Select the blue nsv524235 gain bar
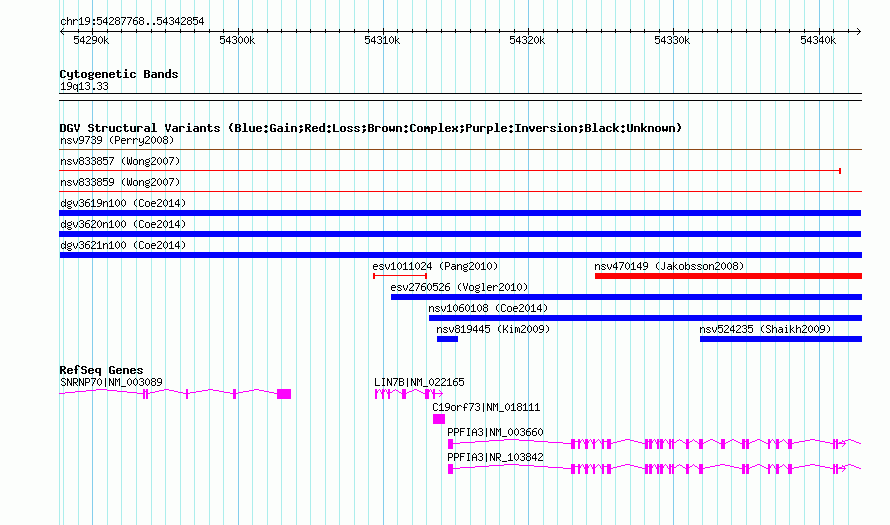This screenshot has width=890, height=525. click(x=781, y=339)
